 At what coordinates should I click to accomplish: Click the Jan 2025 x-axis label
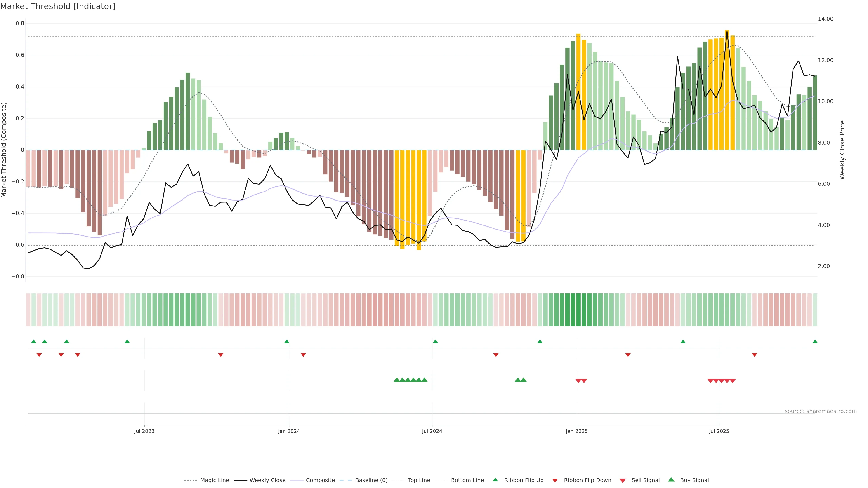pyautogui.click(x=577, y=431)
